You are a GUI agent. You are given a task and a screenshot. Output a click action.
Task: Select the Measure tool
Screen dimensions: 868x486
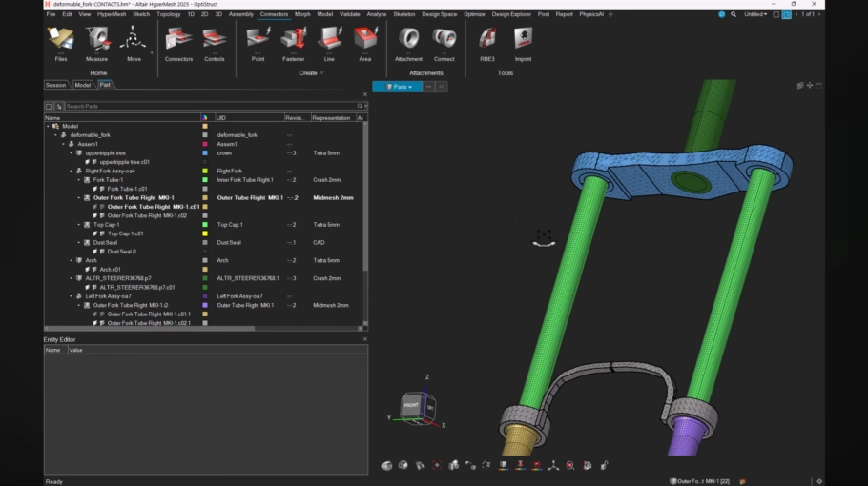tap(97, 43)
